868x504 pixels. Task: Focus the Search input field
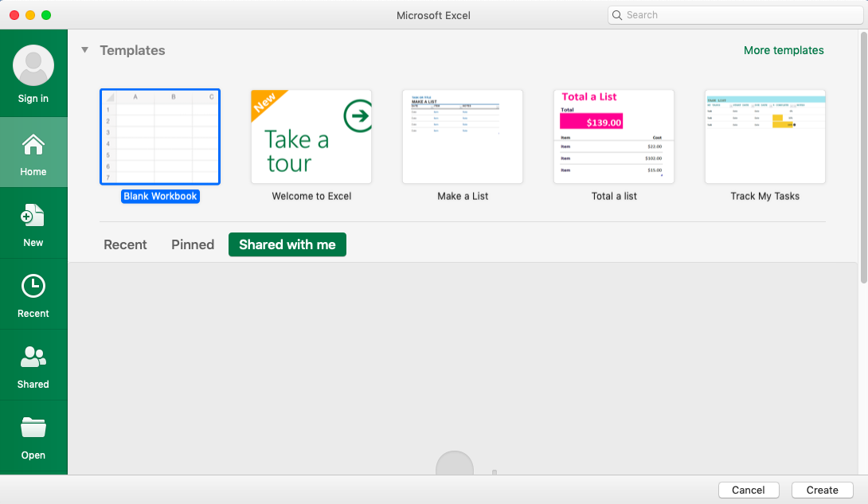735,15
